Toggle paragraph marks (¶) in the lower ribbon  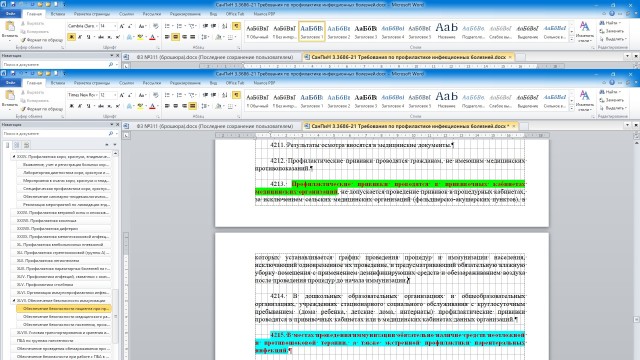coord(236,95)
